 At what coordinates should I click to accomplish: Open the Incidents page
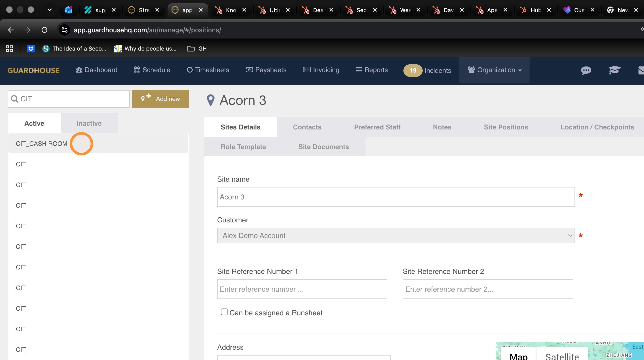[x=438, y=70]
